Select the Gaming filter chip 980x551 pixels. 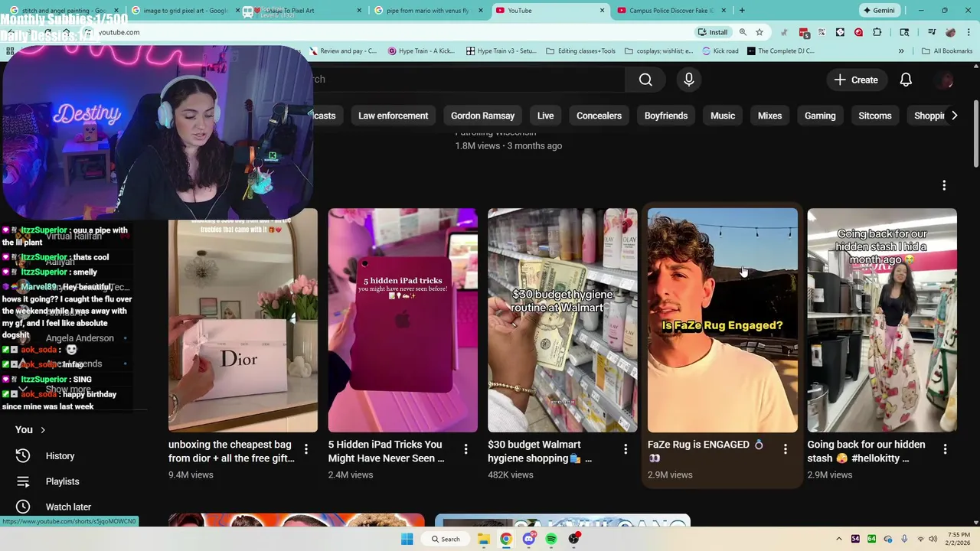[x=820, y=116]
